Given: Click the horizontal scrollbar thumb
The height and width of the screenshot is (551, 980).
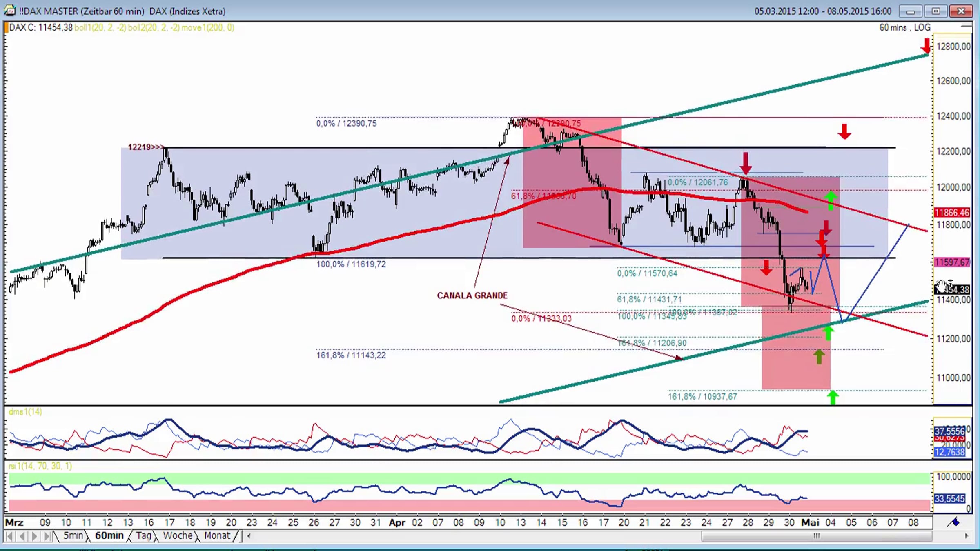Looking at the screenshot, I should [x=817, y=536].
